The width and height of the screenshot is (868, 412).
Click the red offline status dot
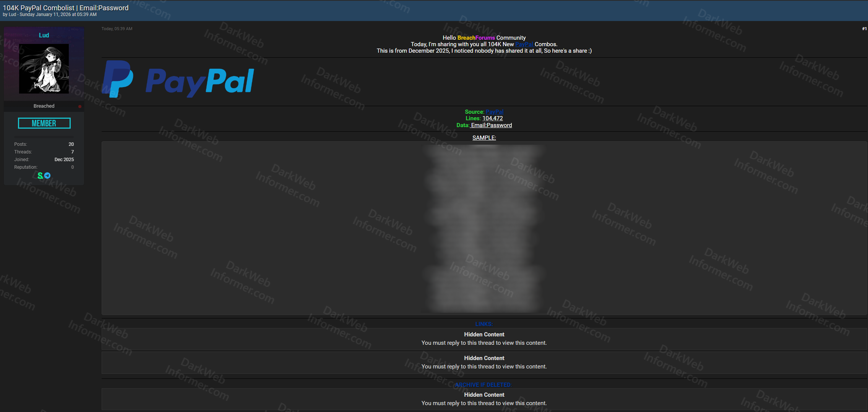80,107
